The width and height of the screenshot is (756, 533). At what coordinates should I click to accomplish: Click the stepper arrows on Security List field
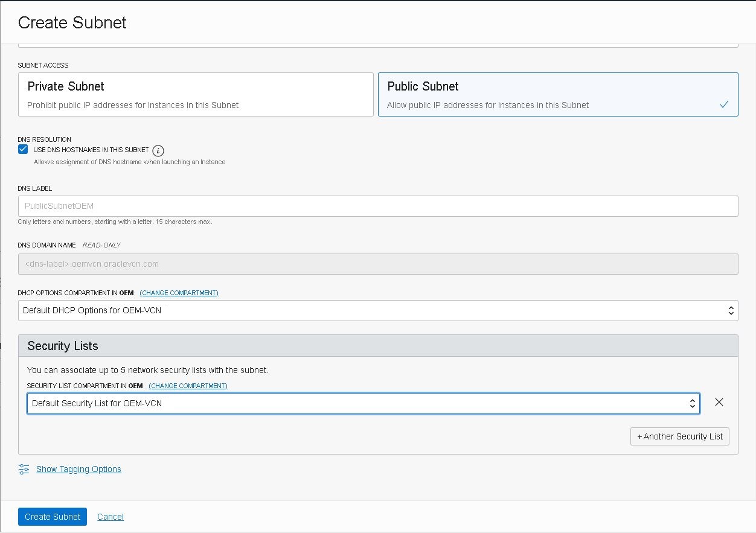(x=692, y=403)
